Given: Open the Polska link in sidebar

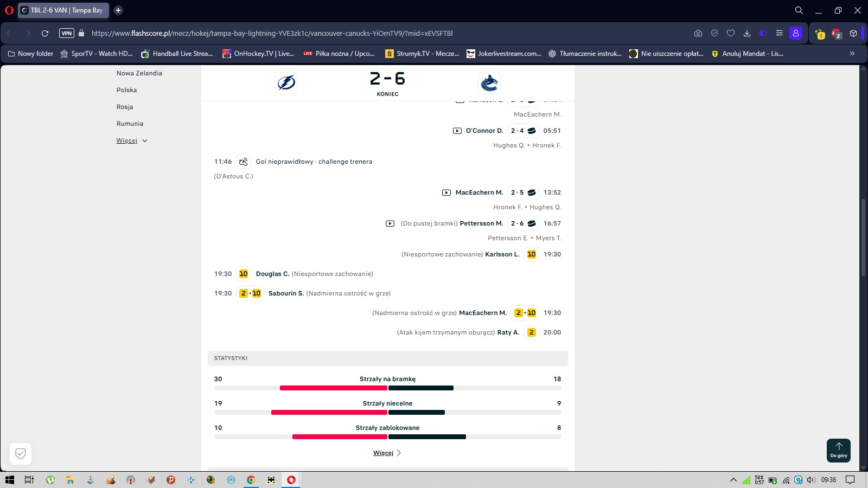Looking at the screenshot, I should (126, 90).
